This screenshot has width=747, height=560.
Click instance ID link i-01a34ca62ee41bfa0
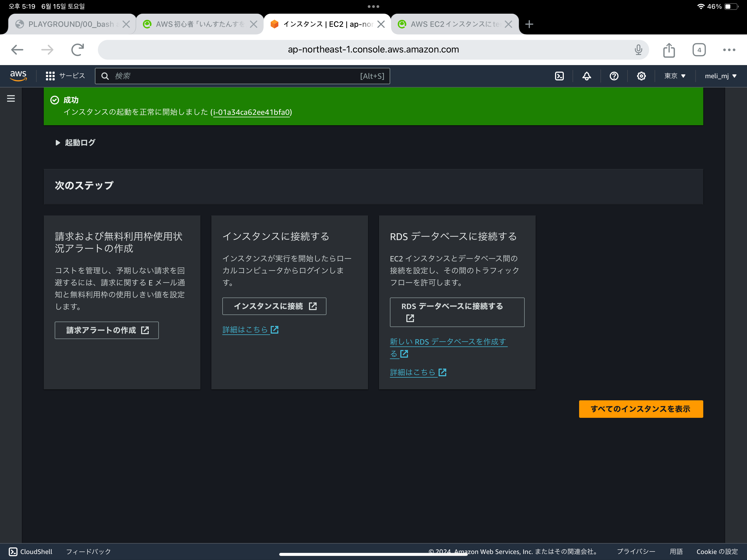(252, 112)
